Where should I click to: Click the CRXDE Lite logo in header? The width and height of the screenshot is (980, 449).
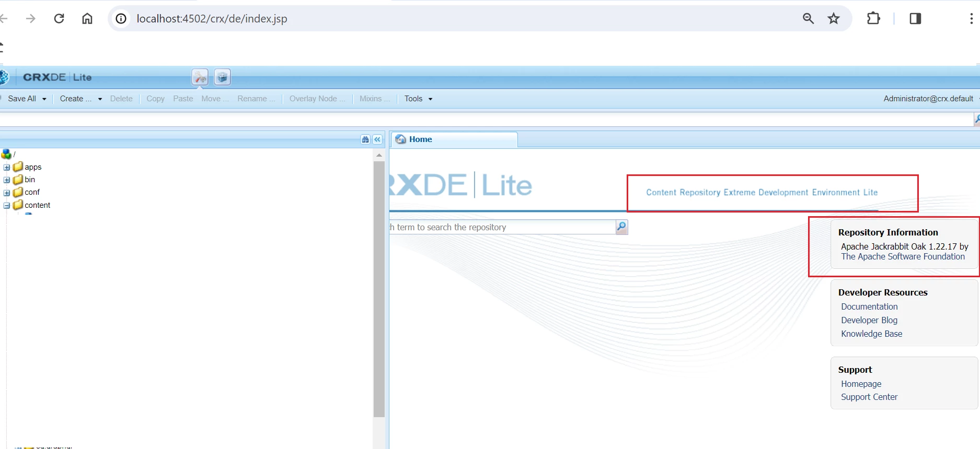click(57, 77)
